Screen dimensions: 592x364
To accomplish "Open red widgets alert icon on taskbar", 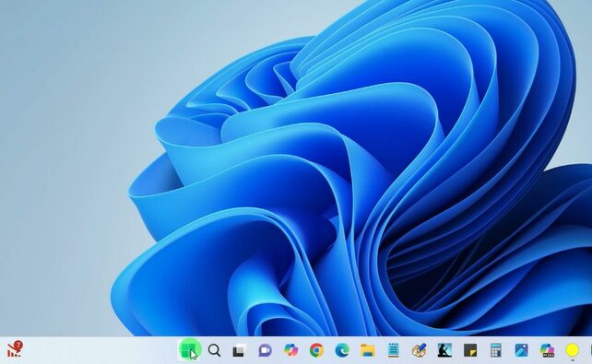I will 15,349.
